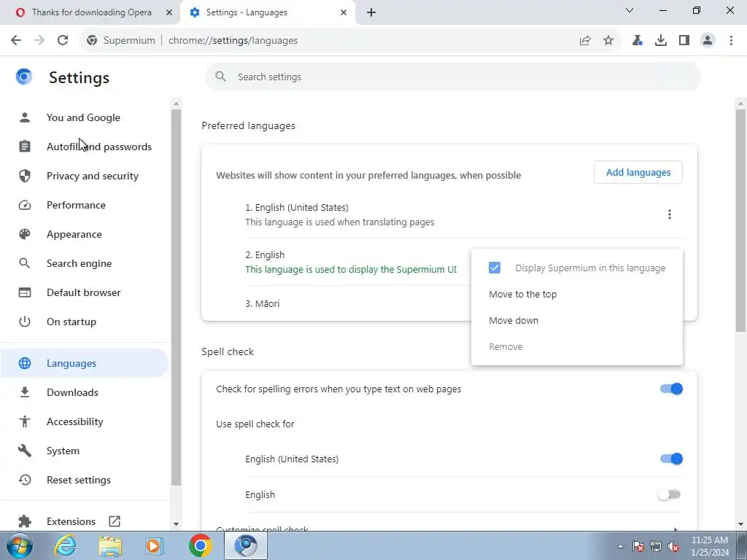Image resolution: width=747 pixels, height=560 pixels.
Task: Open the downloads toolbar icon
Action: click(x=661, y=41)
